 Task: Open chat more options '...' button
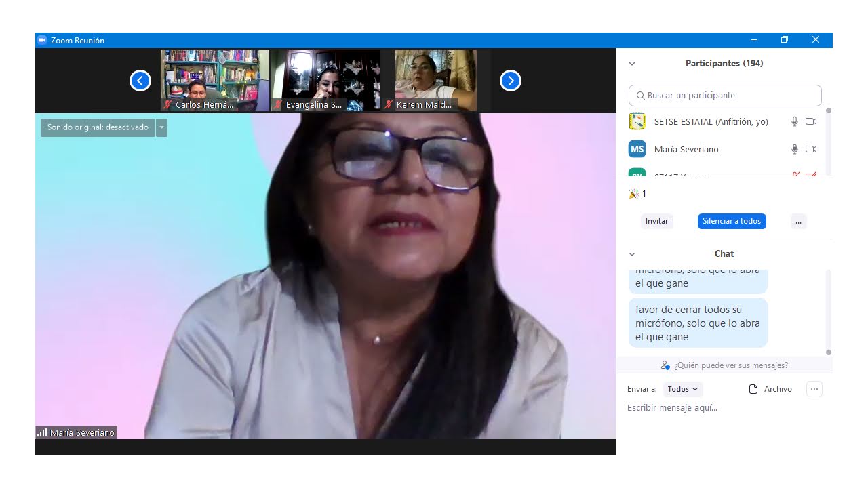pos(814,389)
